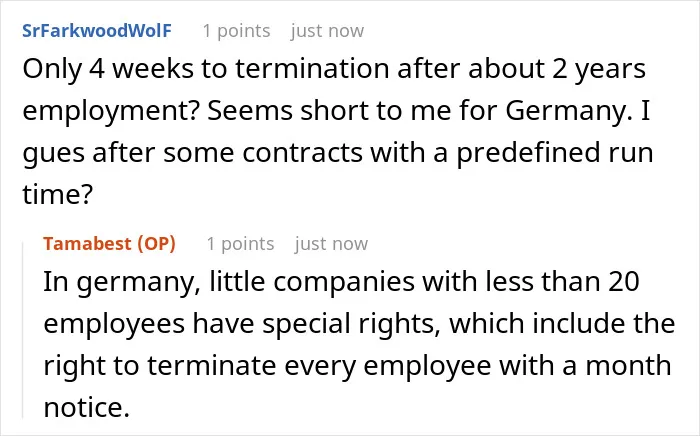Screen dimensions: 700x436
Task: Open the Tamabest author profile link
Action: (x=88, y=244)
